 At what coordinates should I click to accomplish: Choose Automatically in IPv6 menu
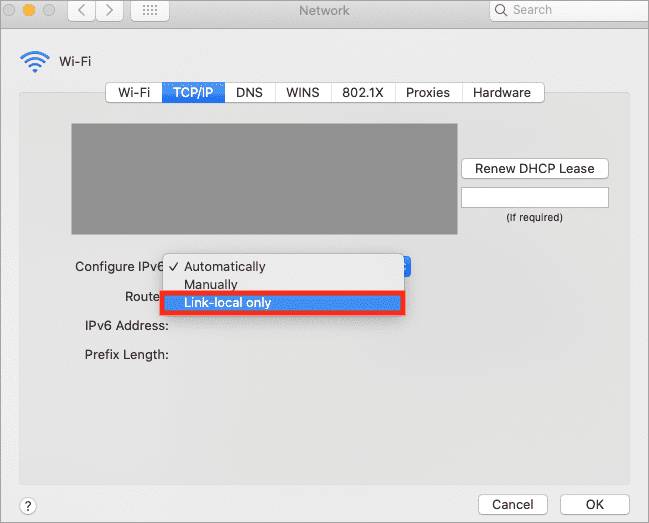[x=283, y=266]
